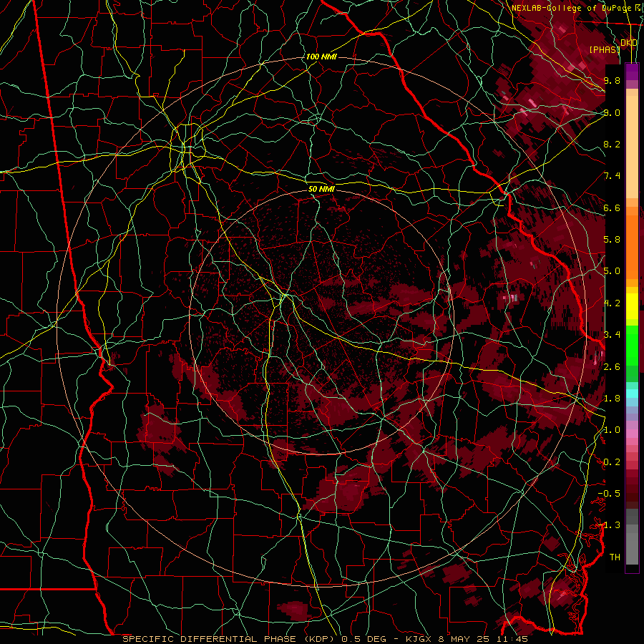This screenshot has height=644, width=644.
Task: Click the "TH" threshold label on legend
Action: [615, 557]
